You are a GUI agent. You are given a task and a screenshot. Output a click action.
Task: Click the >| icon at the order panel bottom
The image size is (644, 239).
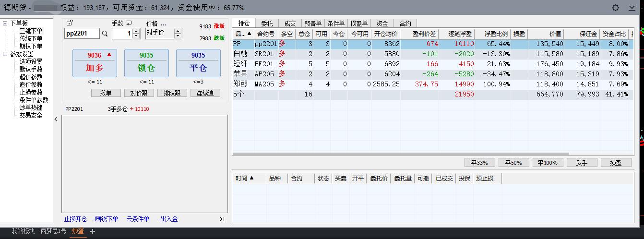click(x=222, y=219)
